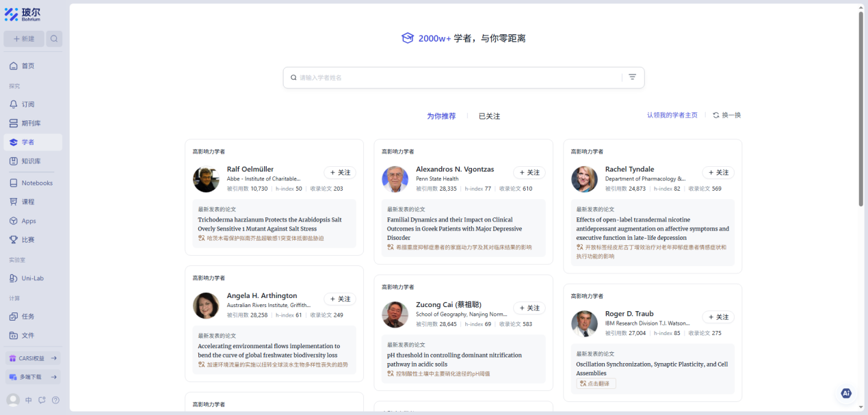Screen dimensions: 868x415
Task: Follow Ralf Oelmüller with 关注 button
Action: [x=340, y=173]
